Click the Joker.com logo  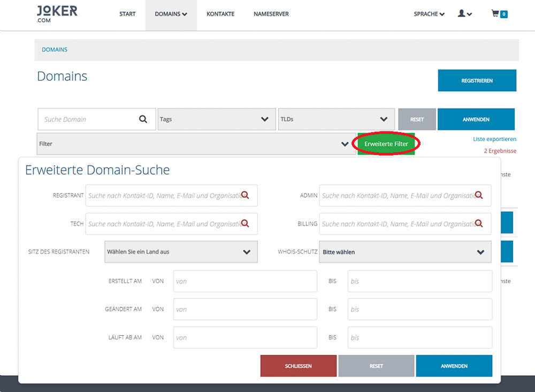coord(57,14)
